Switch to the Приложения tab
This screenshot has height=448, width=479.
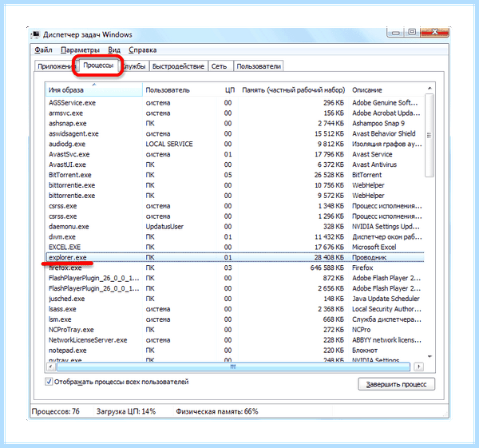(54, 66)
